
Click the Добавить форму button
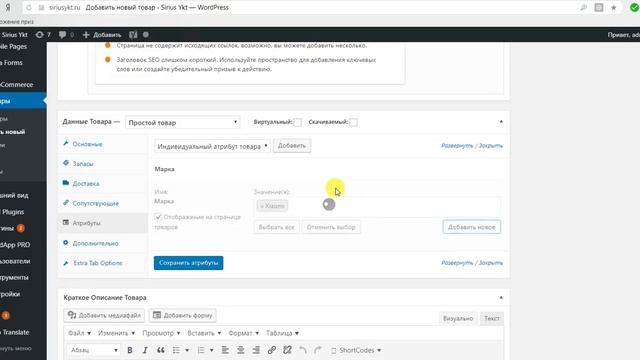(x=182, y=315)
